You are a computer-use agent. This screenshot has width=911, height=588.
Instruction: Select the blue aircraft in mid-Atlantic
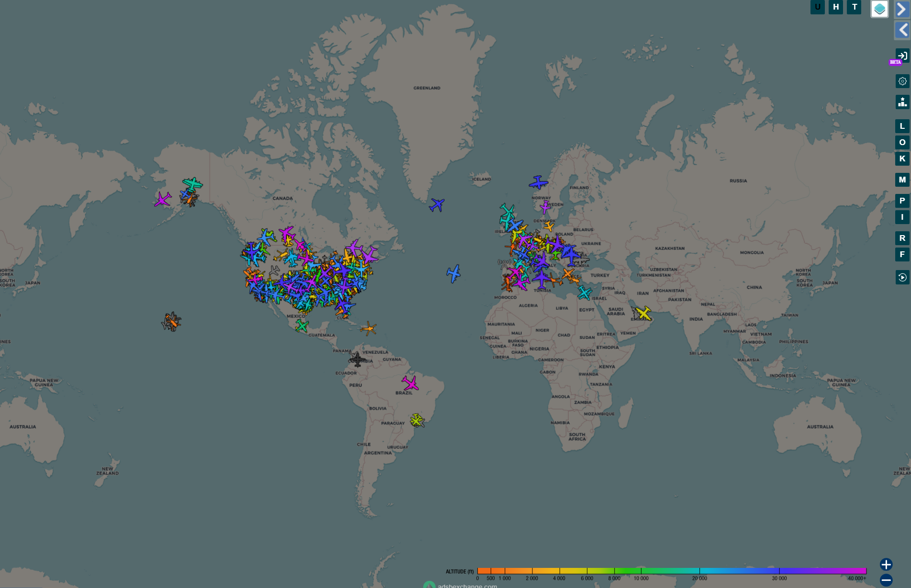point(454,273)
